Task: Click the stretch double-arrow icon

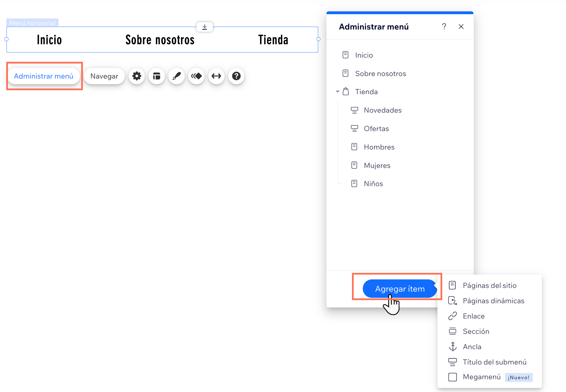Action: 216,76
